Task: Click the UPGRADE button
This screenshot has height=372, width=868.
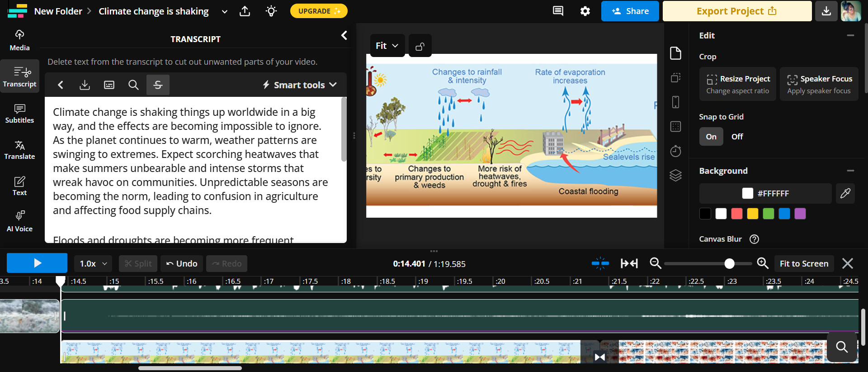Action: [x=319, y=11]
